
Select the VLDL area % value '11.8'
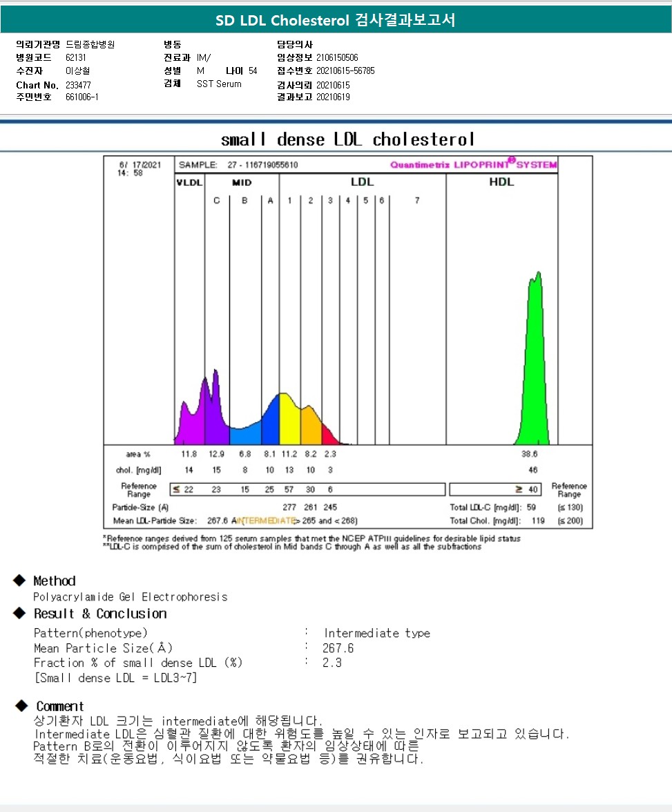point(189,453)
